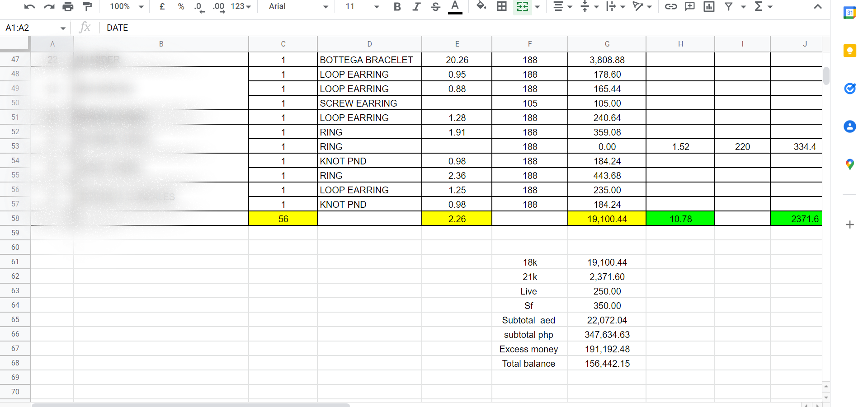Insert a link
This screenshot has width=868, height=407.
(x=671, y=6)
